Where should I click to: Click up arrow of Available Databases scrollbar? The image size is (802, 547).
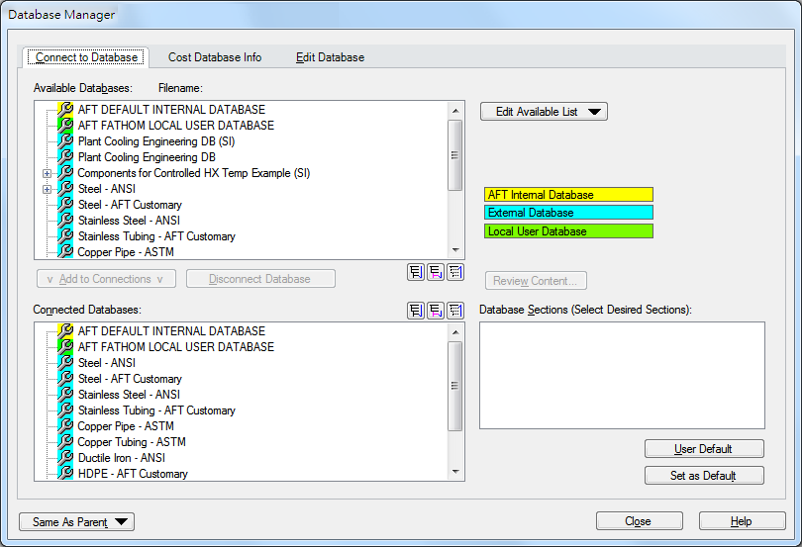(455, 110)
